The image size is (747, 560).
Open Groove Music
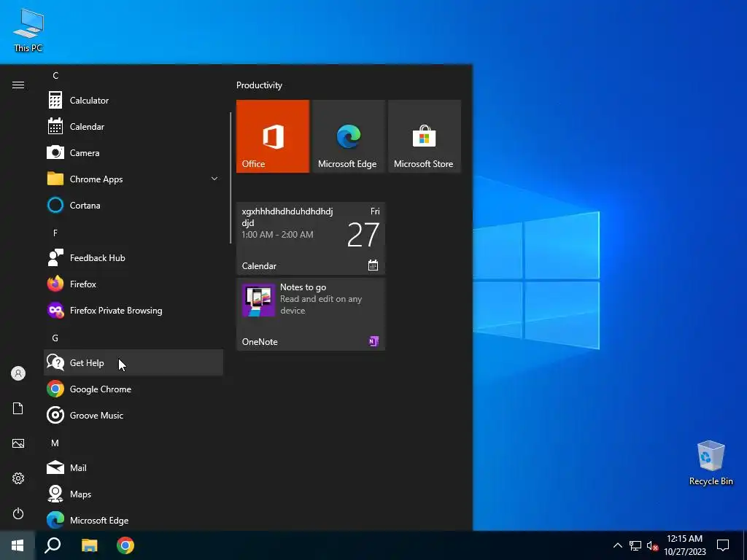133,415
